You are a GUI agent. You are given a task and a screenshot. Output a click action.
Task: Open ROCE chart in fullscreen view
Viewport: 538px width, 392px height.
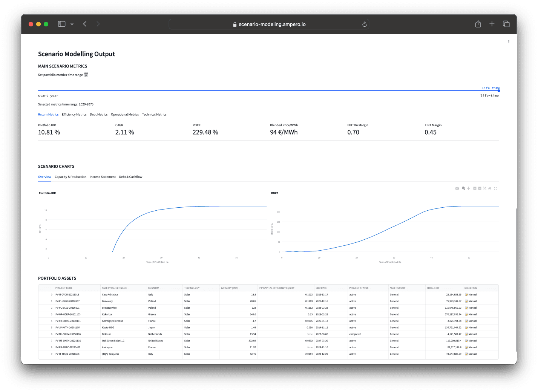495,188
